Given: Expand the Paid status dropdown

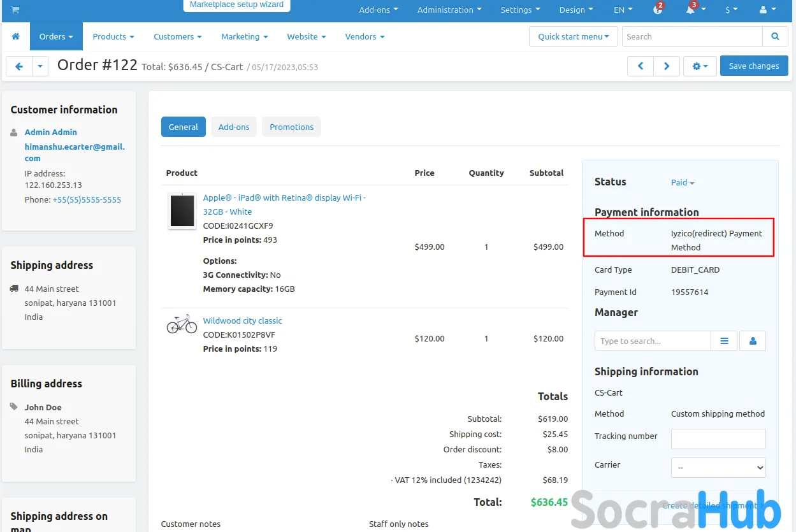Looking at the screenshot, I should tap(683, 183).
